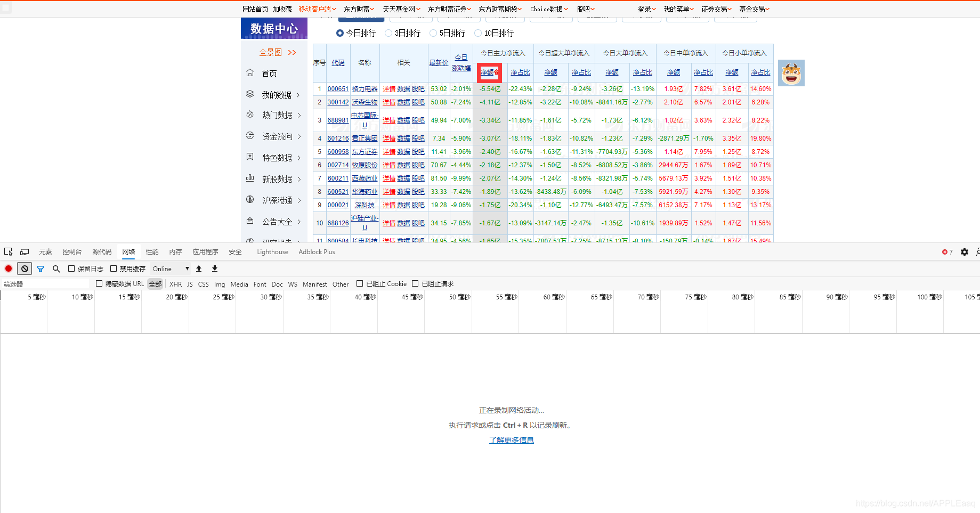Switch to the 源代码 DevTools tab
980x513 pixels.
click(x=102, y=252)
